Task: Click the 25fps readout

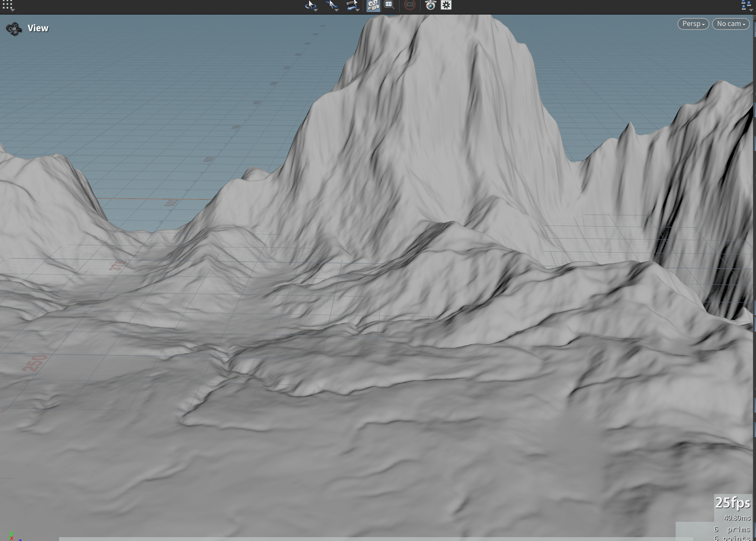Action: (733, 503)
